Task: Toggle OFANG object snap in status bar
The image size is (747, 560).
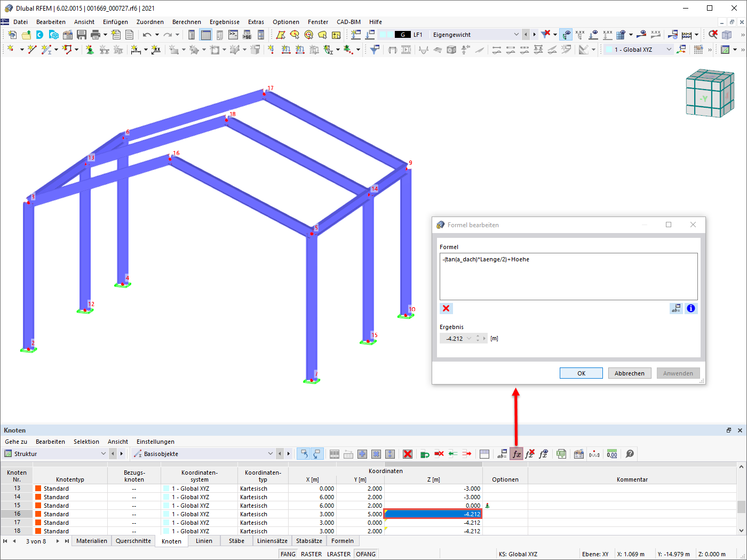Action: coord(365,554)
